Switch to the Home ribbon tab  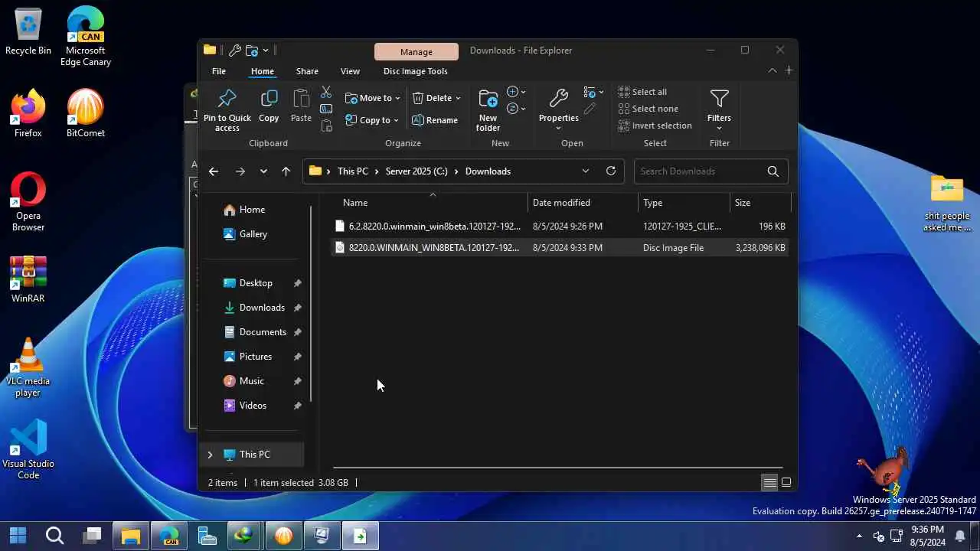[x=263, y=71]
